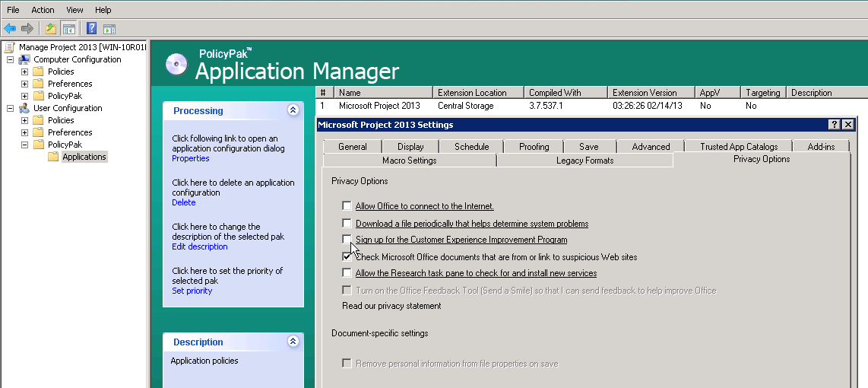Image resolution: width=868 pixels, height=388 pixels.
Task: Expand PolicyPak under Computer Configuration
Action: [24, 96]
